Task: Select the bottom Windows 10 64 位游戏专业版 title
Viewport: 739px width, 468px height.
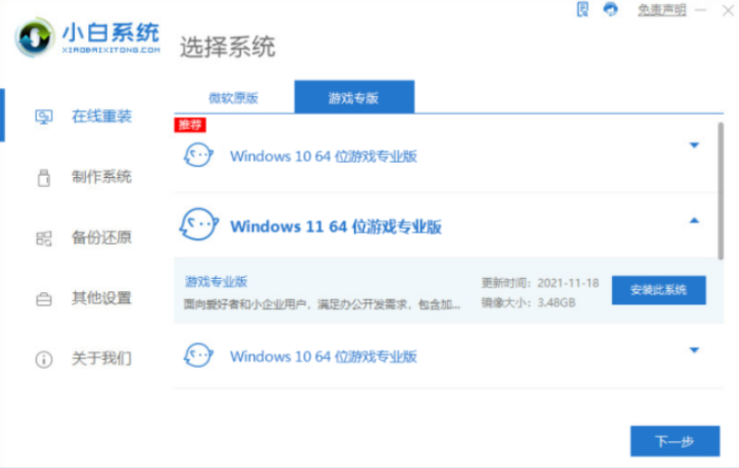Action: pos(323,356)
